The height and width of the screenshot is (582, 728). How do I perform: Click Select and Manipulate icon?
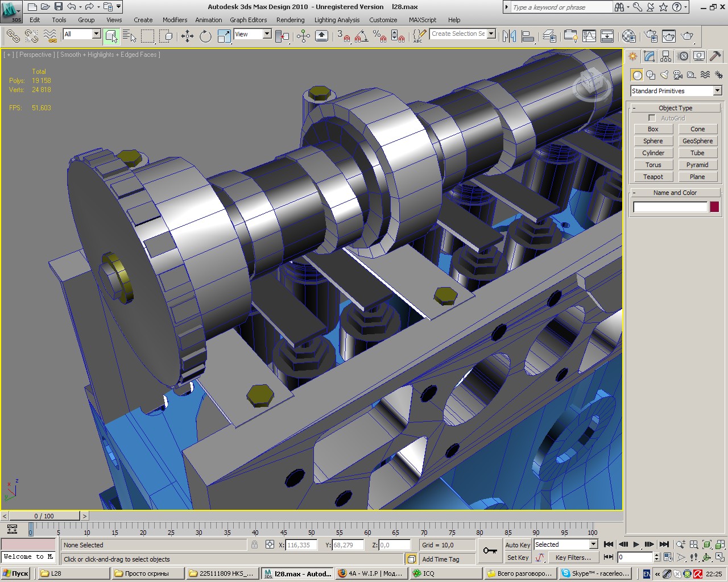tap(303, 36)
